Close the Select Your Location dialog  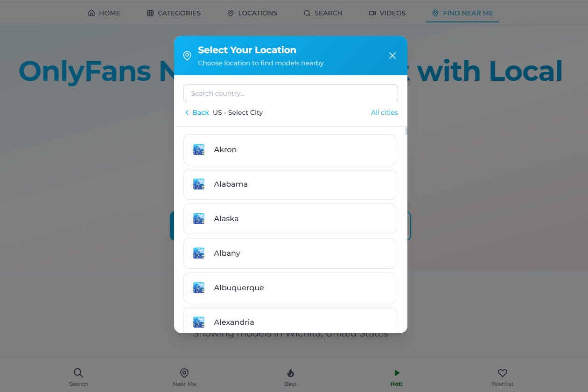(392, 56)
